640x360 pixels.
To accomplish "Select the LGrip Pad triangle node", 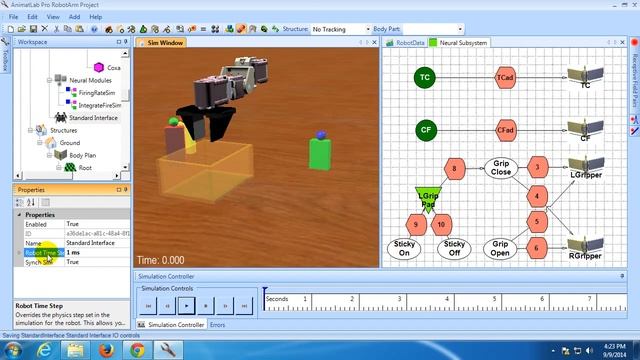I will (x=428, y=199).
